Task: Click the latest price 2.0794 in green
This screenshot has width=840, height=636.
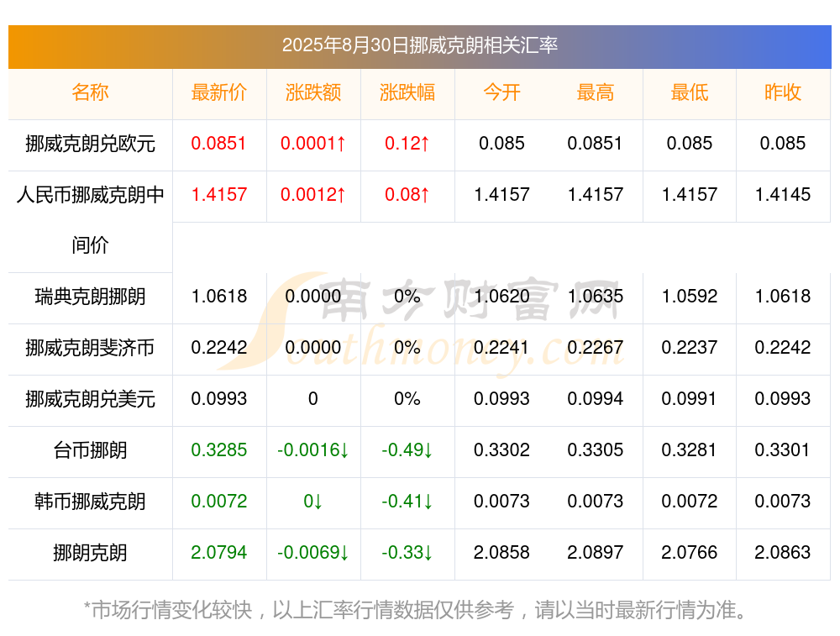Action: [219, 553]
